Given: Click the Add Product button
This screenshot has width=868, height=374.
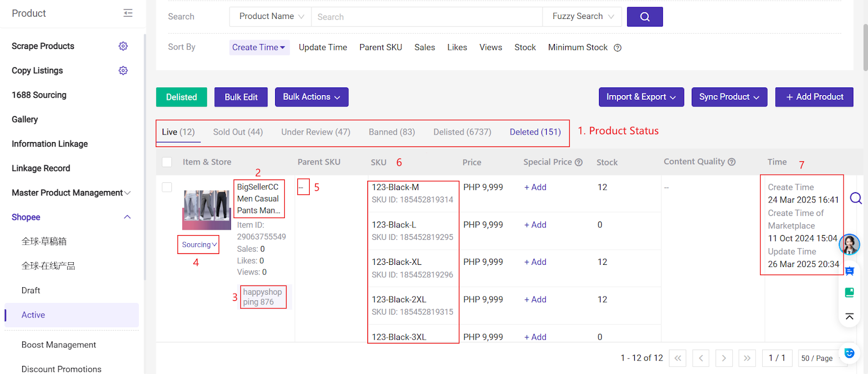Looking at the screenshot, I should [x=814, y=97].
